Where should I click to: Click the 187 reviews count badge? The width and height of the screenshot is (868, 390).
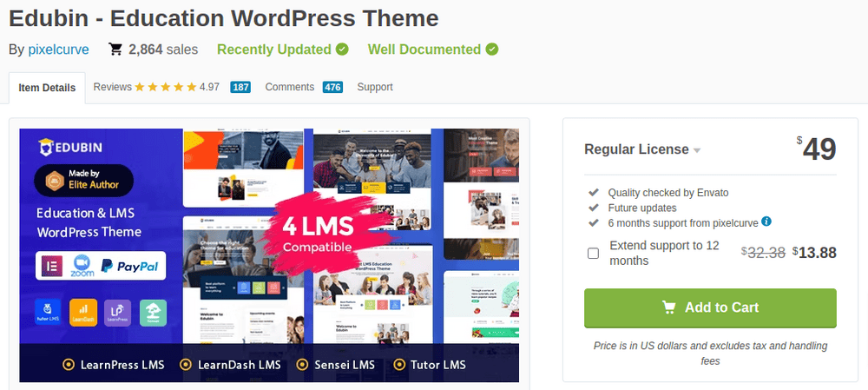(241, 87)
